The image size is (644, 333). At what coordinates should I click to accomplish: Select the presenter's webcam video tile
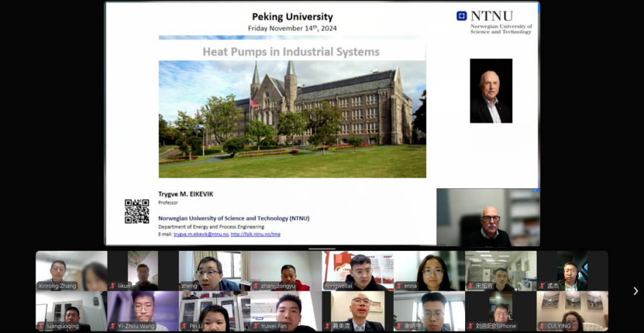[488, 217]
